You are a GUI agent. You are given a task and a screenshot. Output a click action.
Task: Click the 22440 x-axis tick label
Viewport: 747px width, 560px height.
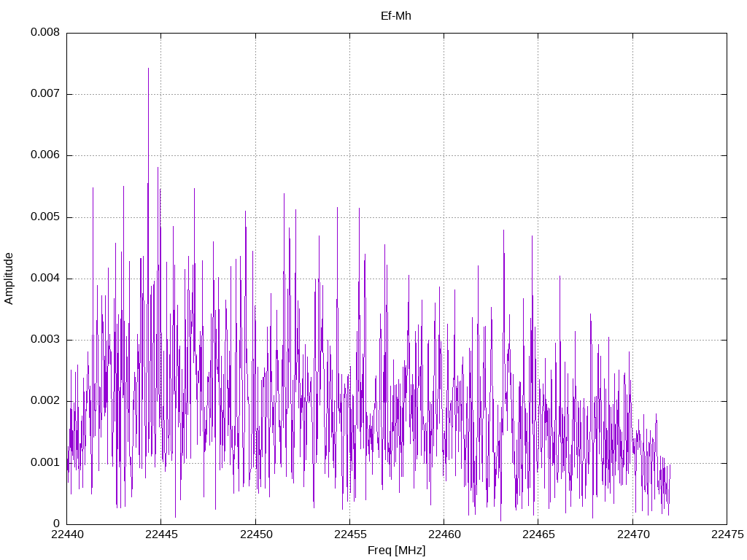pyautogui.click(x=66, y=535)
